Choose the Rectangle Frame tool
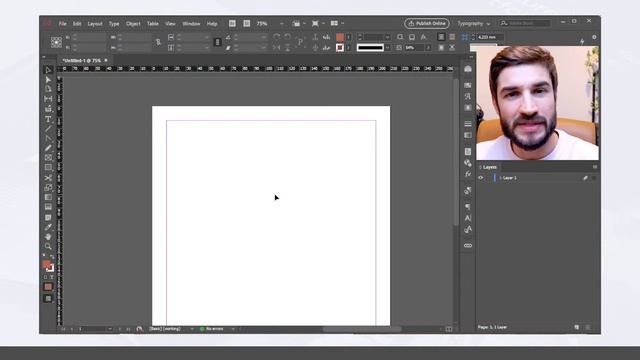The width and height of the screenshot is (640, 360). point(48,158)
